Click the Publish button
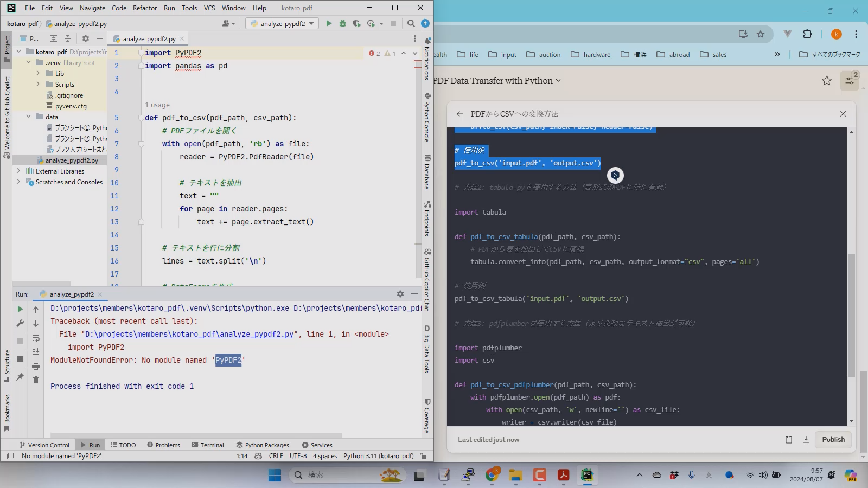868x488 pixels. point(833,440)
